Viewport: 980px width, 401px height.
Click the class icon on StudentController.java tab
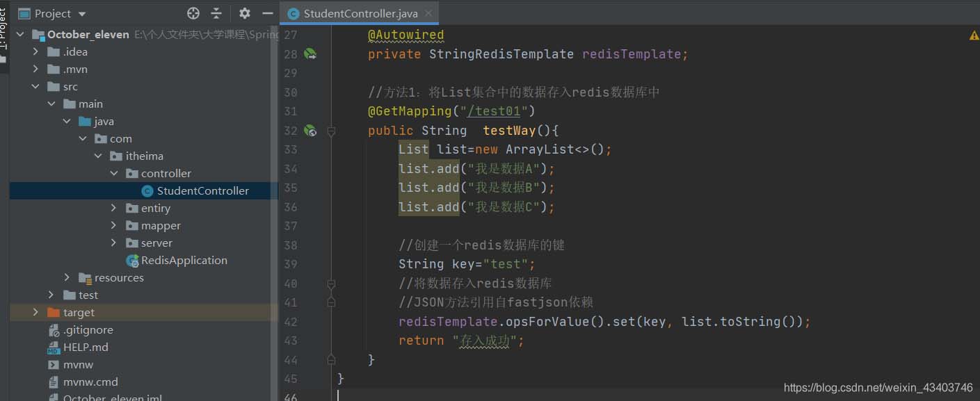tap(293, 13)
